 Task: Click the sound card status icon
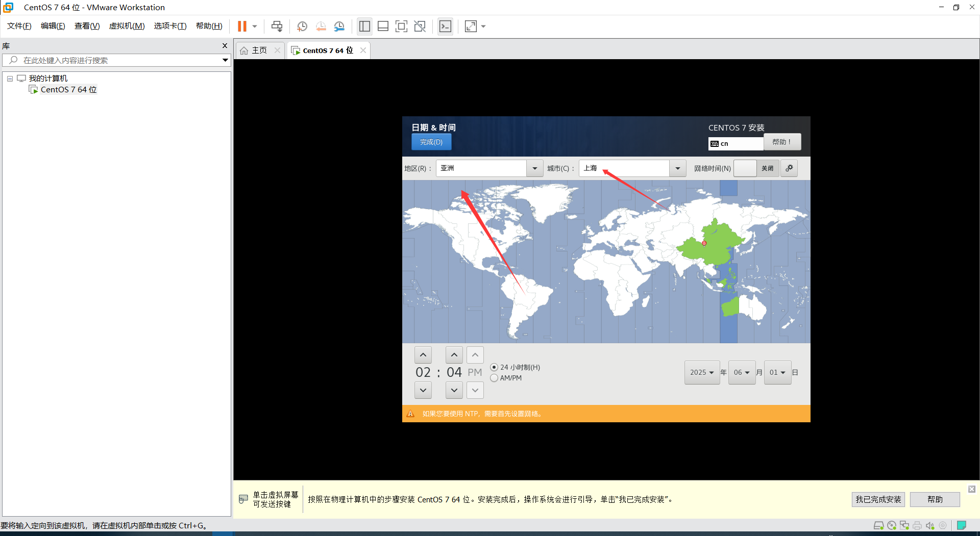click(930, 525)
